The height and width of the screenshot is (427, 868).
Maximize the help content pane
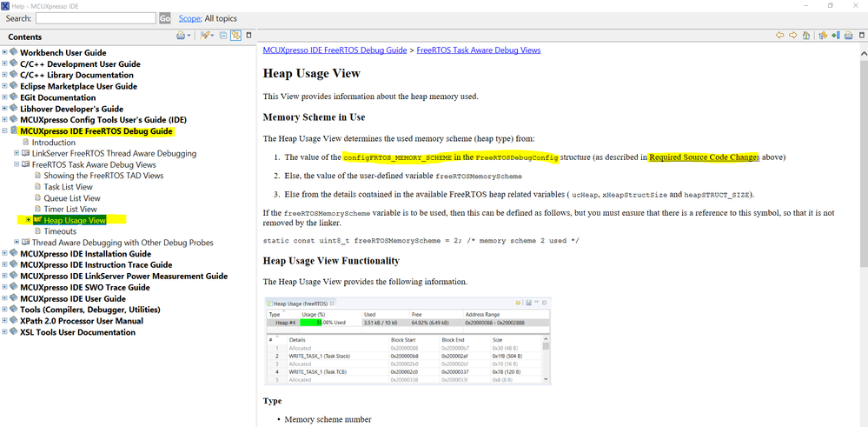(x=861, y=35)
